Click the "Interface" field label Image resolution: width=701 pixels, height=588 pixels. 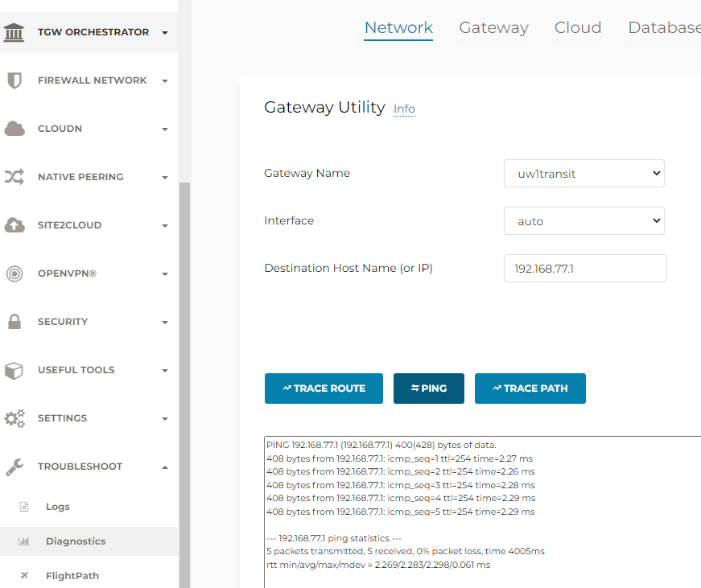click(289, 220)
